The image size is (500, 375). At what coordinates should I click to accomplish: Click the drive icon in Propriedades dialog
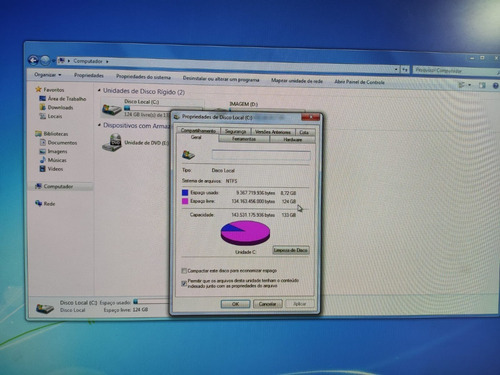click(188, 155)
